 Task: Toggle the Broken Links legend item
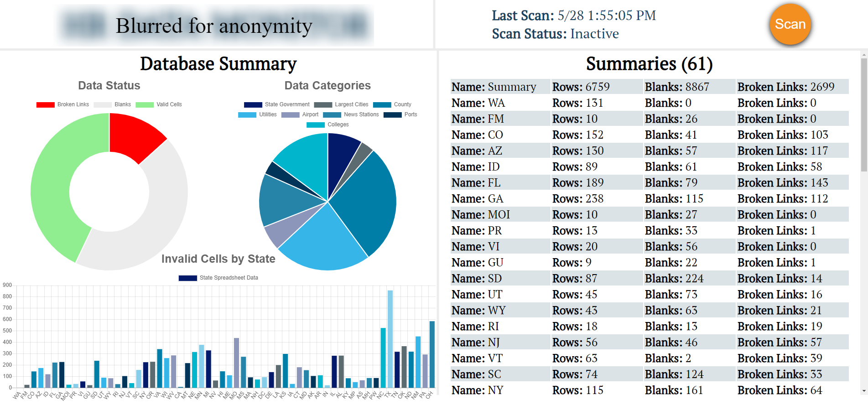[63, 104]
